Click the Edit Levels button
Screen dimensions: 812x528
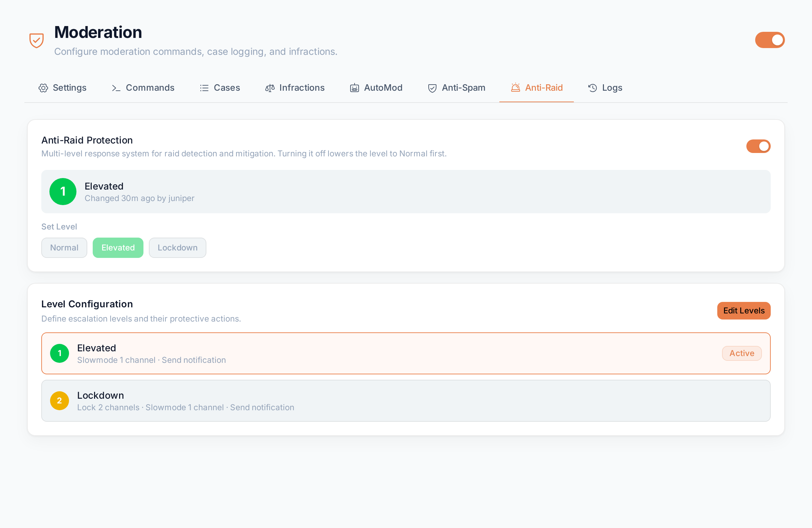point(744,311)
